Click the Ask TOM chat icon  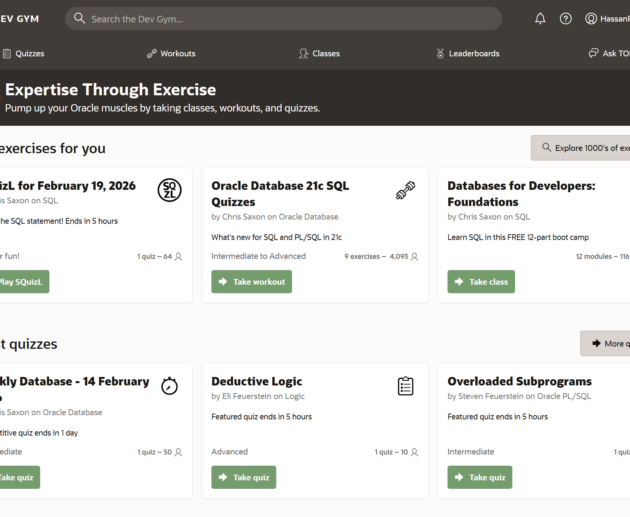coord(593,53)
